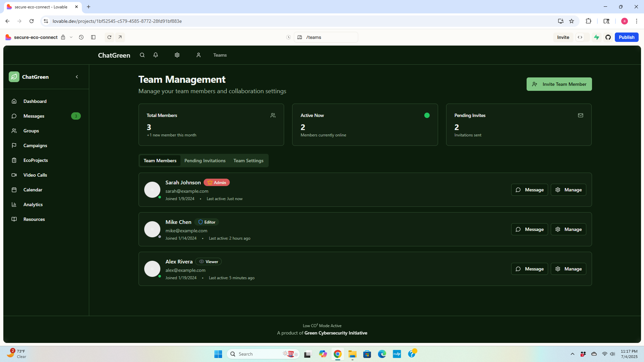Screen dimensions: 644x362
Task: Open preview in new tab icon
Action: pyautogui.click(x=120, y=37)
